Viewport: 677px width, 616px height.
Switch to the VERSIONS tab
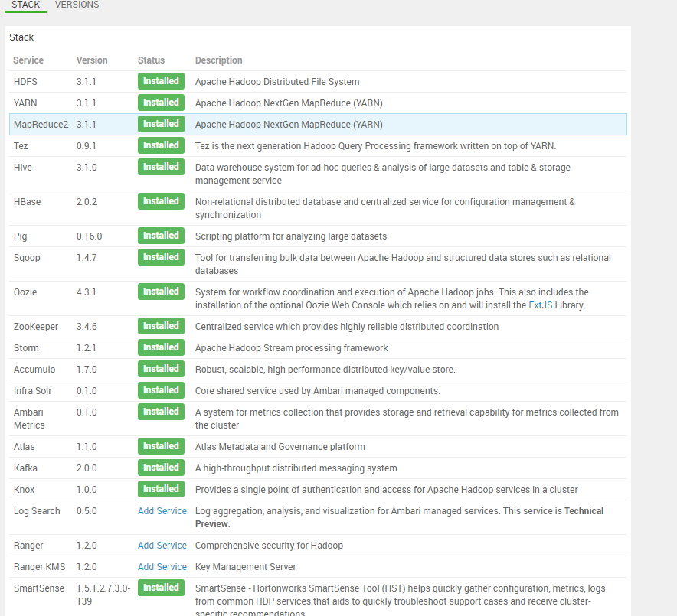coord(77,5)
